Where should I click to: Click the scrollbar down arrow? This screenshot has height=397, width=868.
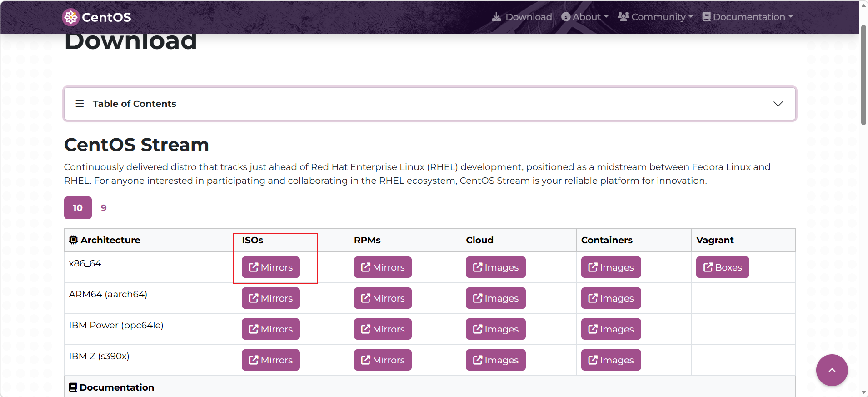click(863, 392)
